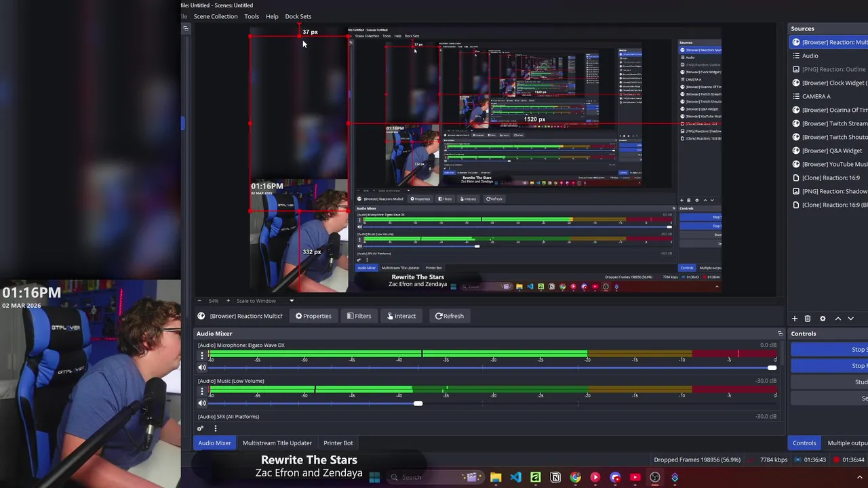Open Scale to Window dropdown arrow

292,301
